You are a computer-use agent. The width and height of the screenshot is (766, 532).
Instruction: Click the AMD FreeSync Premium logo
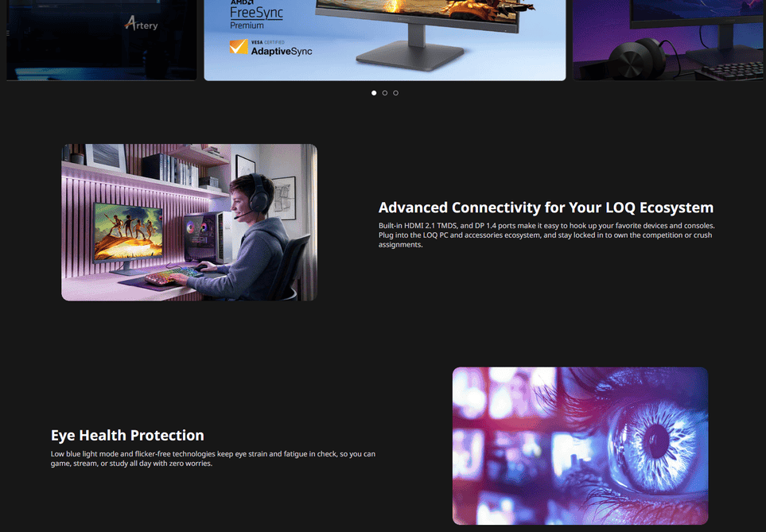pos(256,14)
